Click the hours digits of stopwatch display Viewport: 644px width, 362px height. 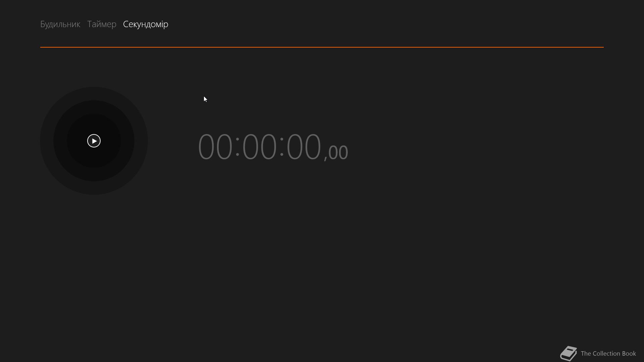pos(215,146)
